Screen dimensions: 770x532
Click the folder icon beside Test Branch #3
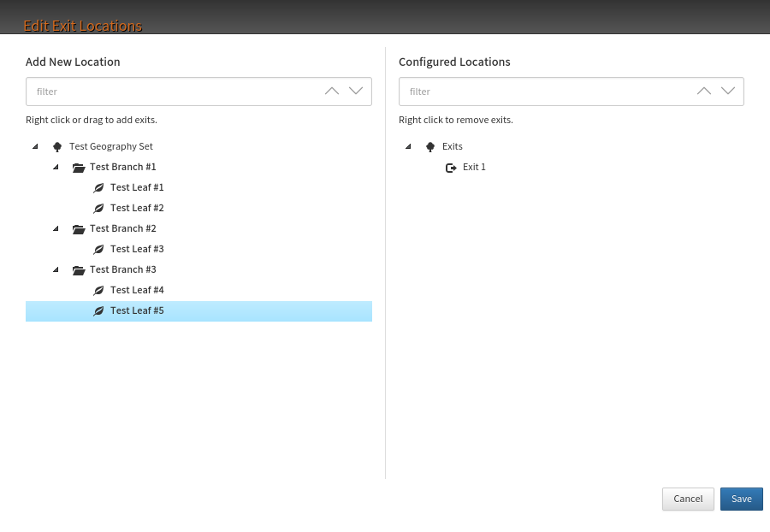pyautogui.click(x=79, y=269)
